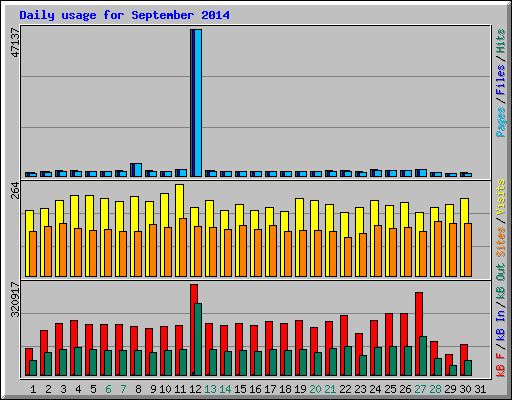The height and width of the screenshot is (400, 512).
Task: Select the green kB Out bar for day 12
Action: [198, 340]
